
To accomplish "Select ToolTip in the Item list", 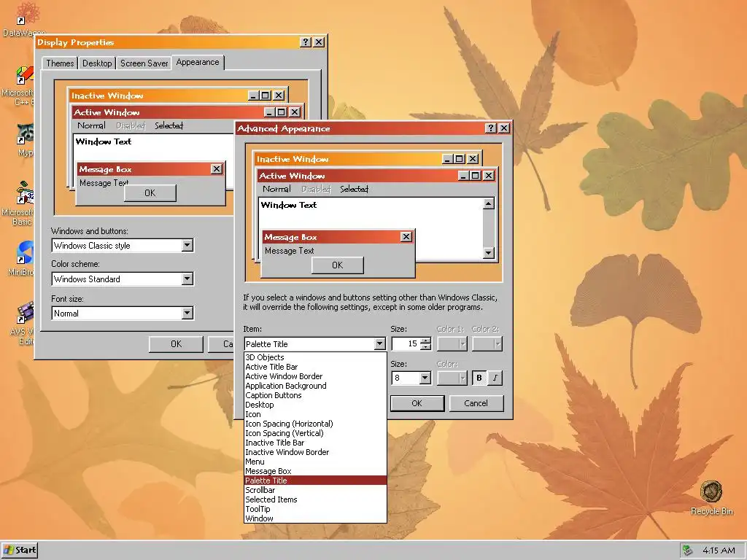I will tap(315, 509).
